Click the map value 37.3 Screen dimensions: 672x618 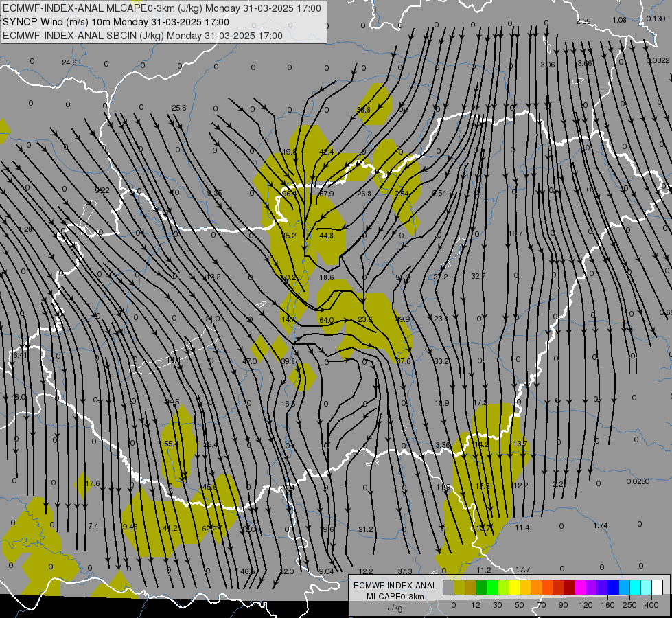click(x=404, y=571)
